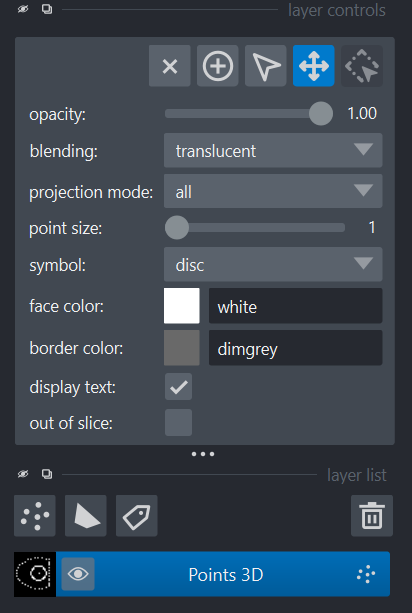This screenshot has width=412, height=613.
Task: Float the layer controls panel
Action: [x=47, y=9]
